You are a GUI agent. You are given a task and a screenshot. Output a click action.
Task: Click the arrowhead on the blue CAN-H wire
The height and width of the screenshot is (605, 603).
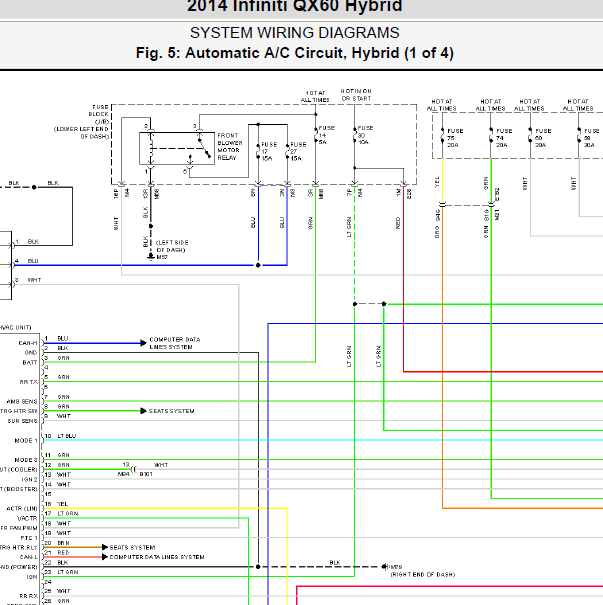(143, 343)
